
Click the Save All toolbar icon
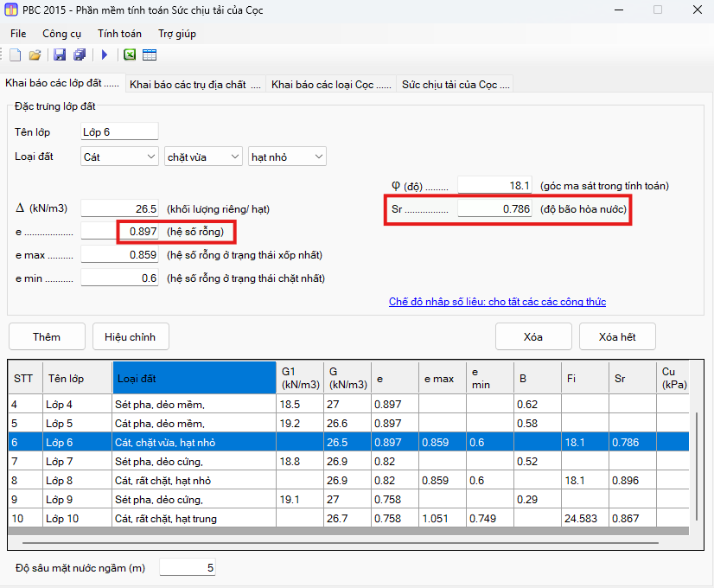point(80,55)
